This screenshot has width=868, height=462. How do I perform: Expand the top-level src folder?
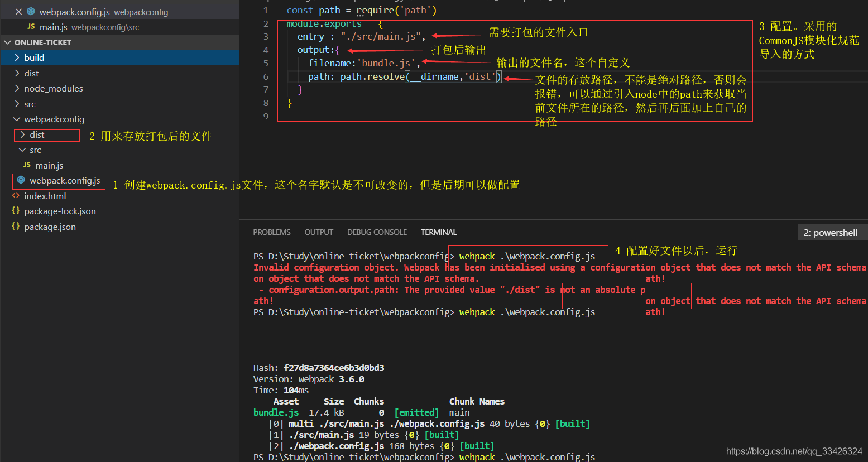(17, 104)
